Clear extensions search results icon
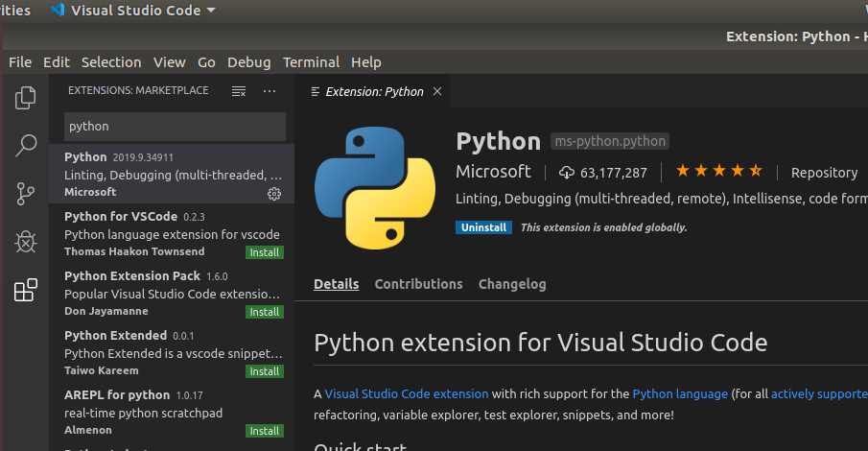 pos(239,91)
